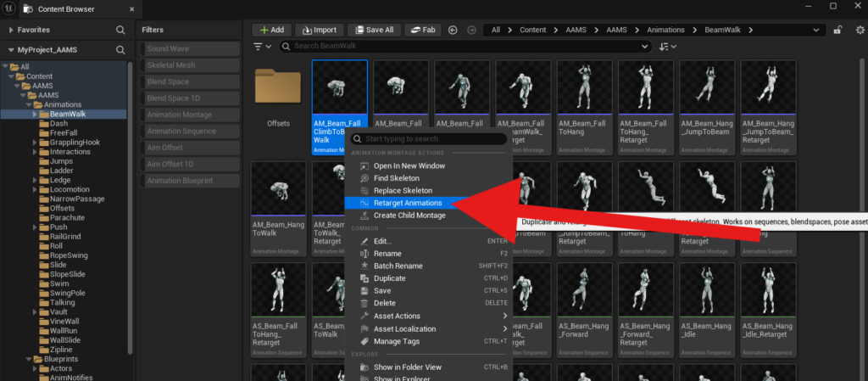Click the search icon next to MyProject_AAMS
This screenshot has height=381, width=868.
click(x=120, y=50)
